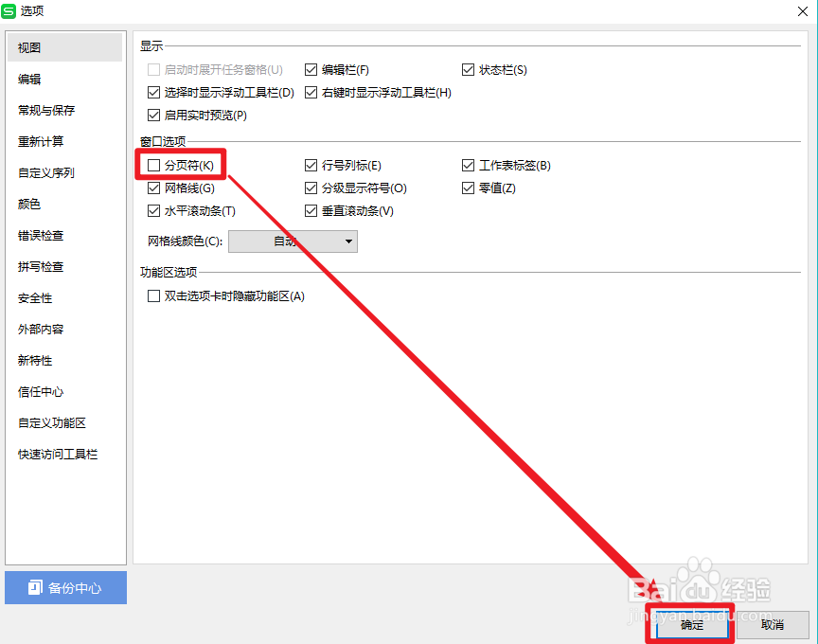Open the 网格线颜色 dropdown

point(348,241)
